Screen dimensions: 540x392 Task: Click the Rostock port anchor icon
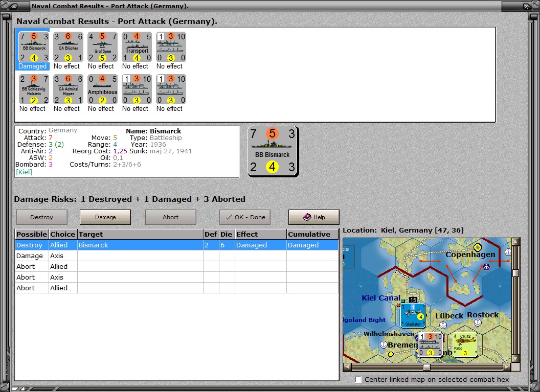click(477, 322)
